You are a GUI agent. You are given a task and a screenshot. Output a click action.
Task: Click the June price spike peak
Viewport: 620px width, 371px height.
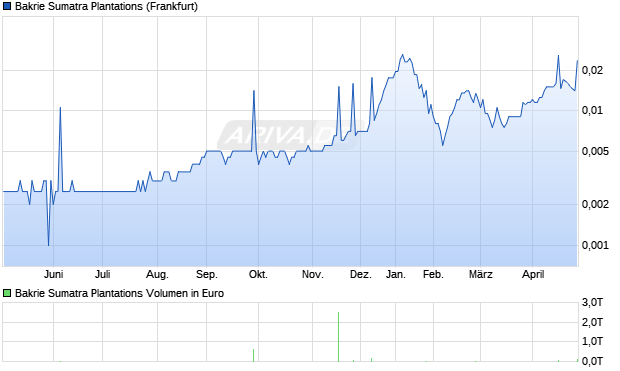coord(60,108)
